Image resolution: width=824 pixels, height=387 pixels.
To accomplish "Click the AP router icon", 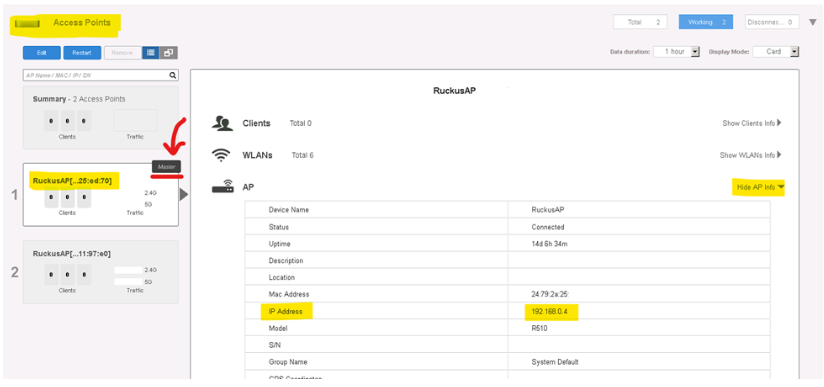I will tap(223, 187).
